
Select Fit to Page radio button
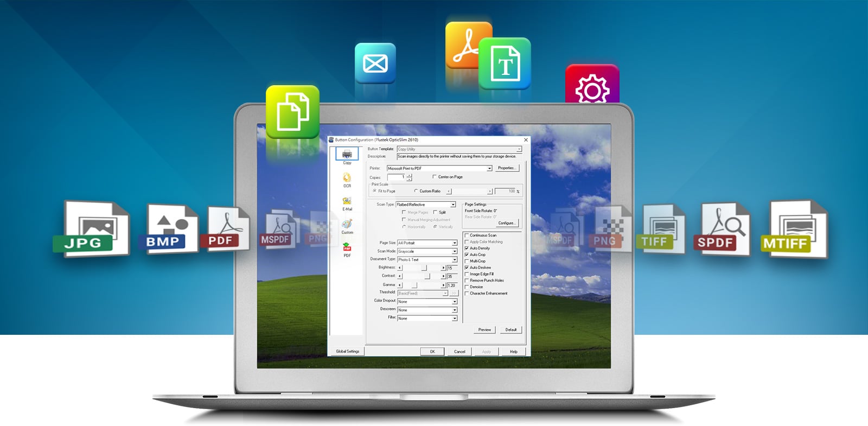pos(374,191)
